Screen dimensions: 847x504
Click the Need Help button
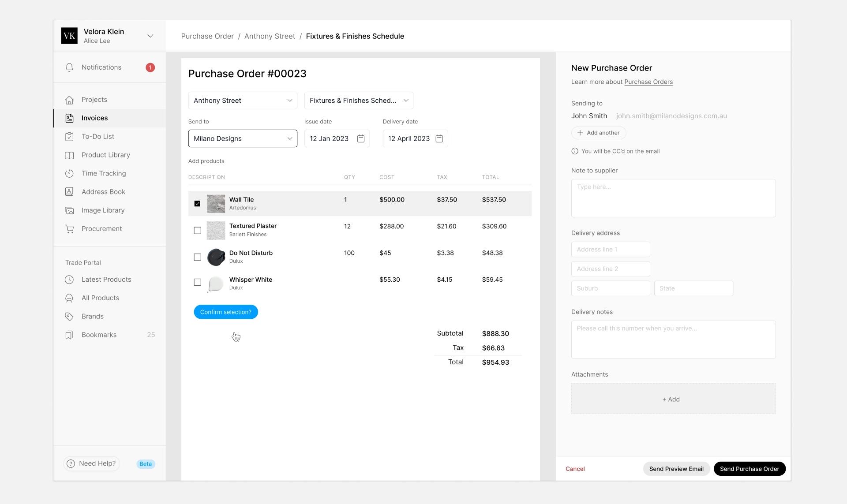(92, 464)
